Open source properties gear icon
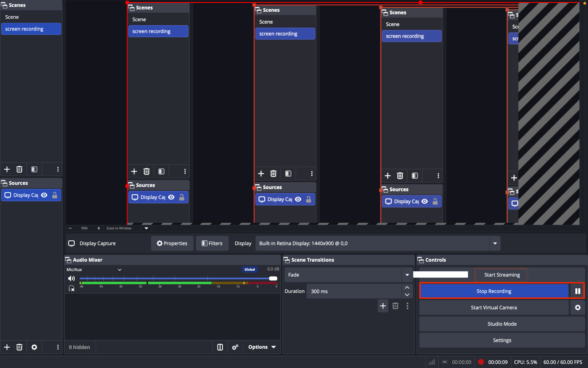The height and width of the screenshot is (368, 588). 34,347
